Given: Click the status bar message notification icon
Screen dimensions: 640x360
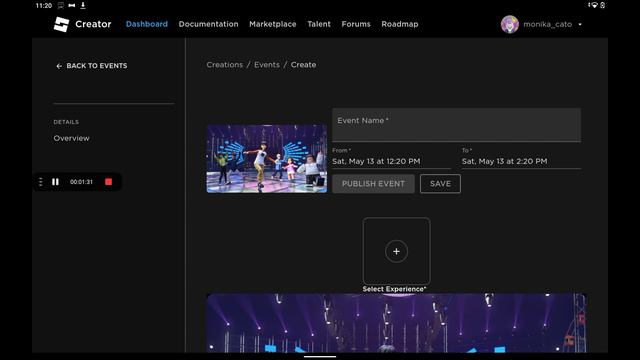Looking at the screenshot, I should (60, 5).
